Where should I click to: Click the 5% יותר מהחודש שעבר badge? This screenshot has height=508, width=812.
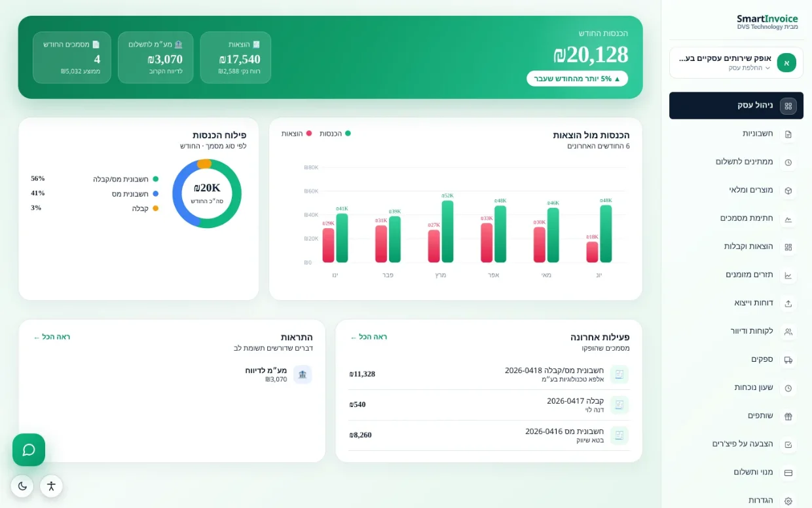click(577, 79)
